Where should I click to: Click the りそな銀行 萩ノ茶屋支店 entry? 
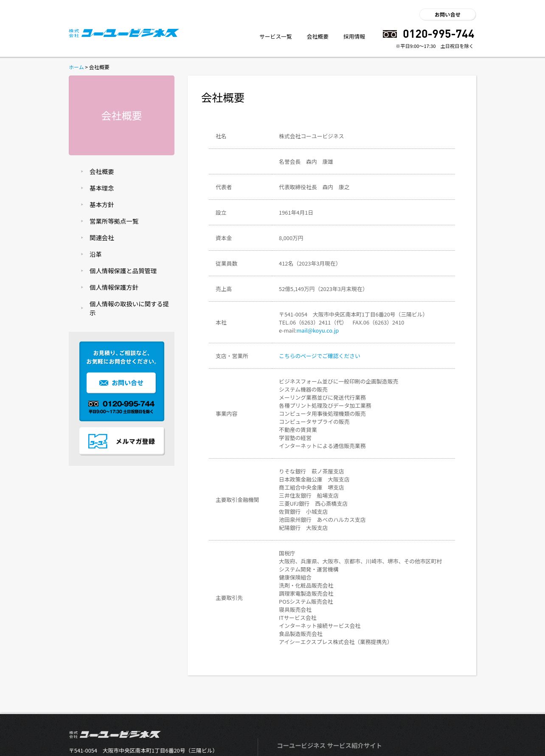pos(311,472)
